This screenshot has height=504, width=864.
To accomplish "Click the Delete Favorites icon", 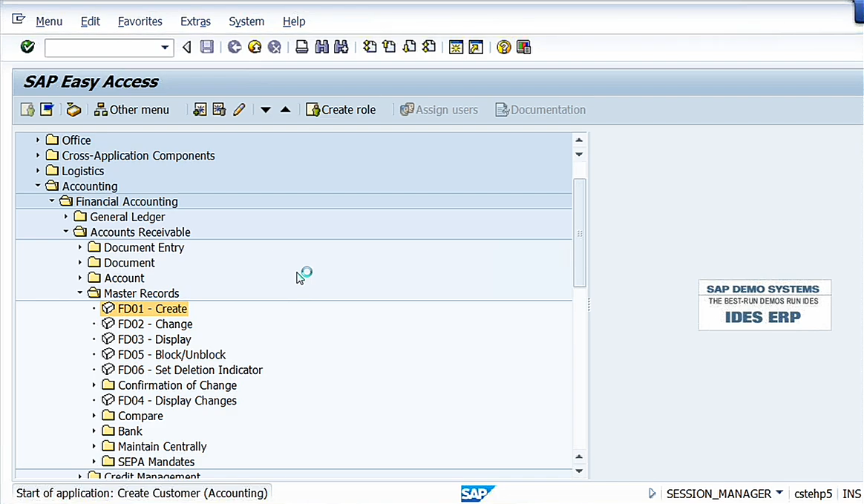I will (219, 110).
